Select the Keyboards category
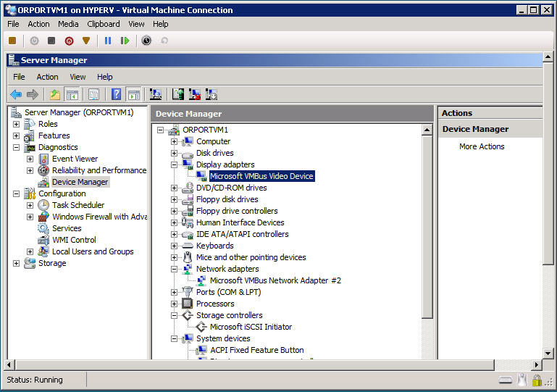557x392 pixels. click(x=215, y=246)
